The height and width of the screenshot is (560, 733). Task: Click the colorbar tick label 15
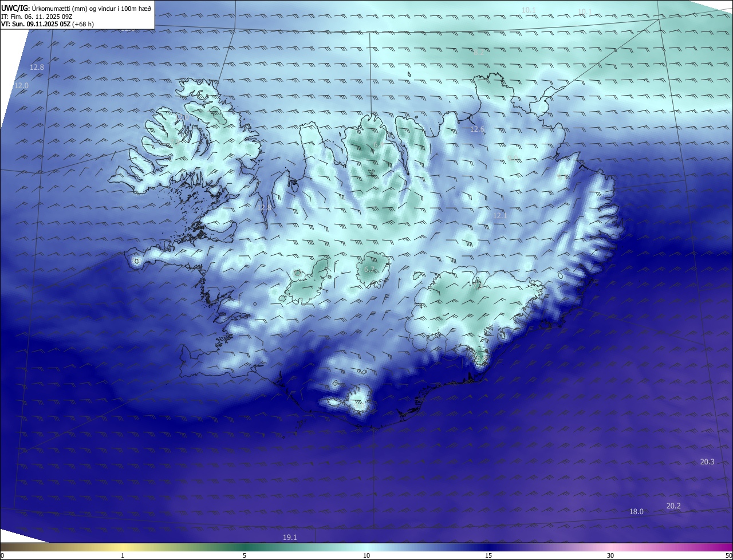coord(488,555)
